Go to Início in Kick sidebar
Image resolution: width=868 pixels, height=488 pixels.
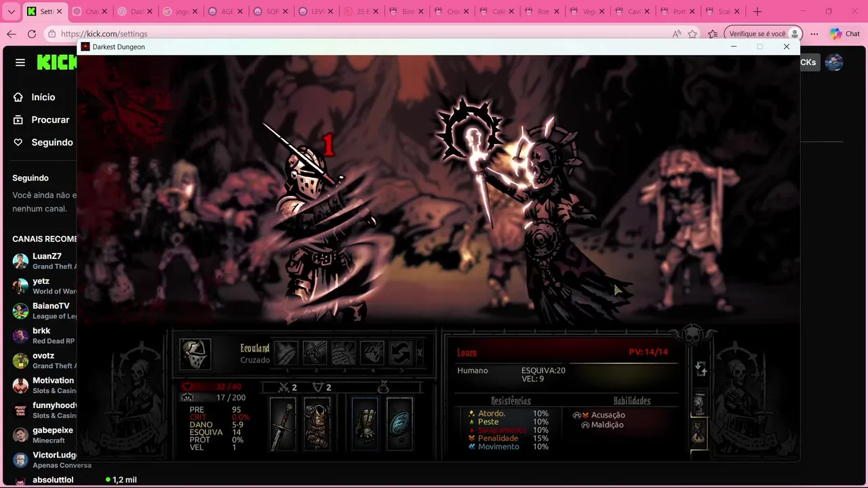tap(35, 97)
